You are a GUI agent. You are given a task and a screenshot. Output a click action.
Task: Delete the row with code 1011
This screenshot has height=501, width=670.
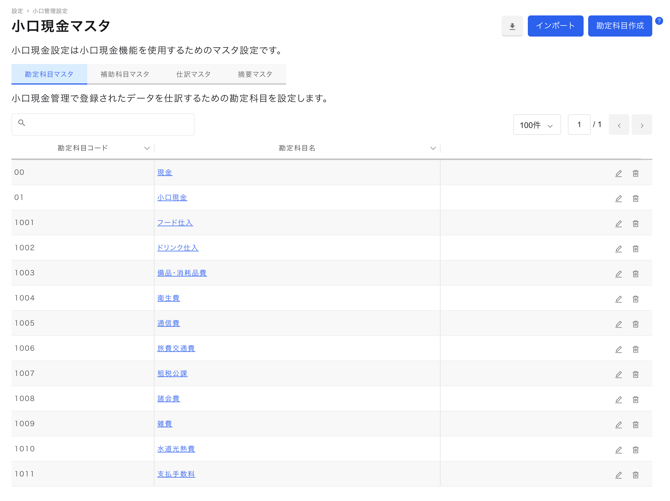tap(635, 475)
